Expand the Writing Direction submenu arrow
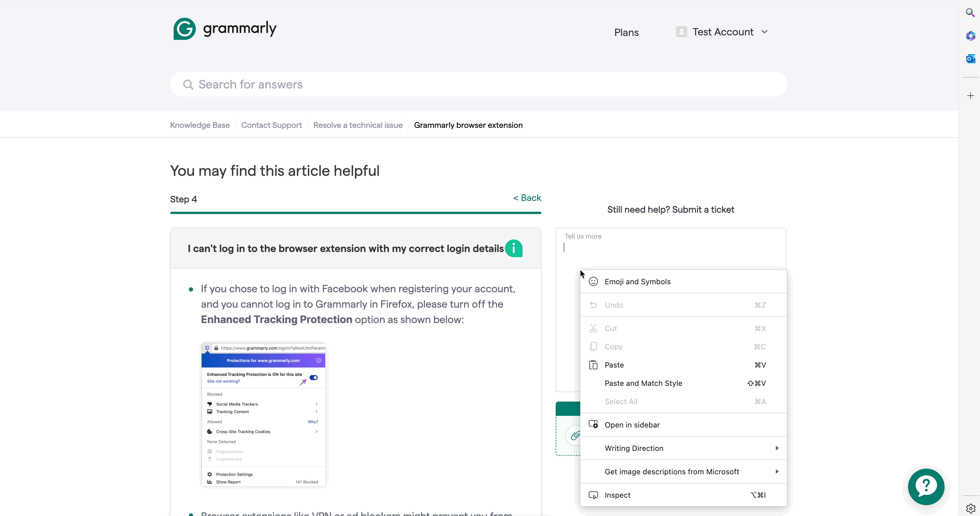Image resolution: width=980 pixels, height=516 pixels. (777, 448)
